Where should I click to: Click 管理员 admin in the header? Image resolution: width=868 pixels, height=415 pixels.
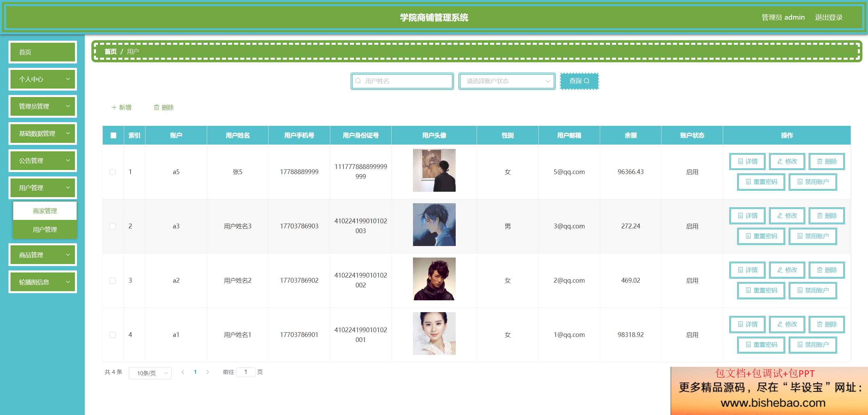coord(783,17)
